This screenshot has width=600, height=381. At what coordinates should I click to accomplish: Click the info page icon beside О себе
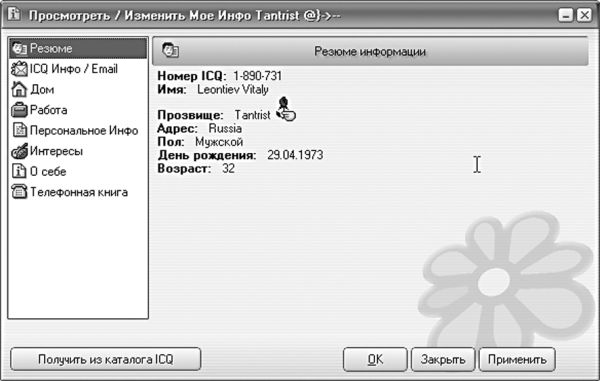[x=19, y=171]
